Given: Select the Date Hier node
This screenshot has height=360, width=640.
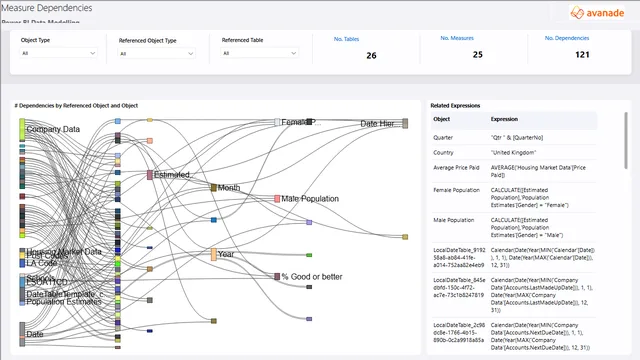Looking at the screenshot, I should click(405, 124).
